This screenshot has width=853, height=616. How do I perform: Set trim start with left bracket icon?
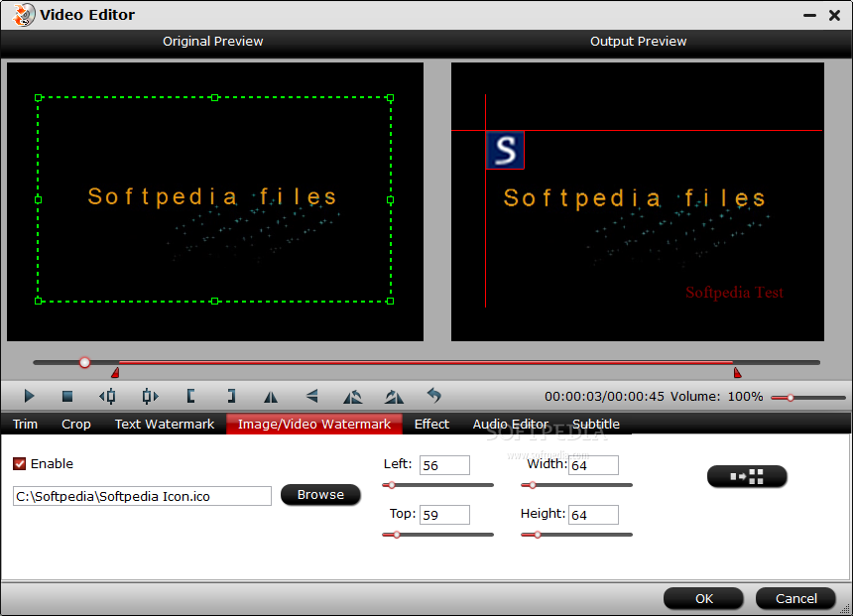[190, 396]
